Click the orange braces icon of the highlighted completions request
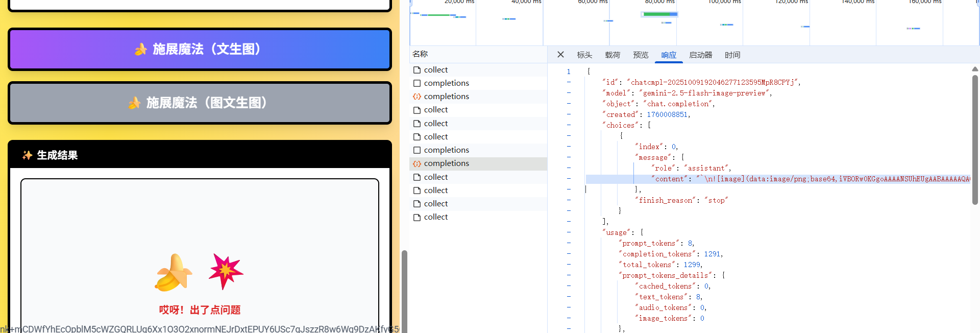Viewport: 980px width, 333px height. (x=417, y=163)
